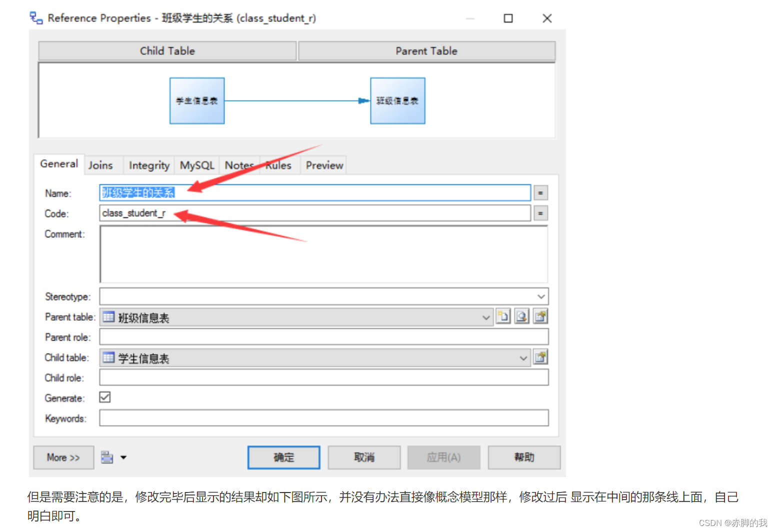Viewport: 775px width, 532px height.
Task: Switch to the Joins tab
Action: 100,165
